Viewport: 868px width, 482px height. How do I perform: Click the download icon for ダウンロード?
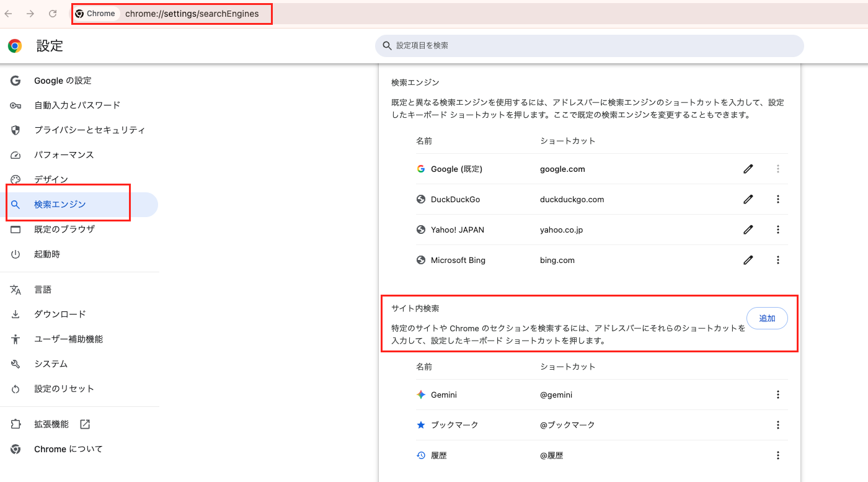pyautogui.click(x=15, y=315)
